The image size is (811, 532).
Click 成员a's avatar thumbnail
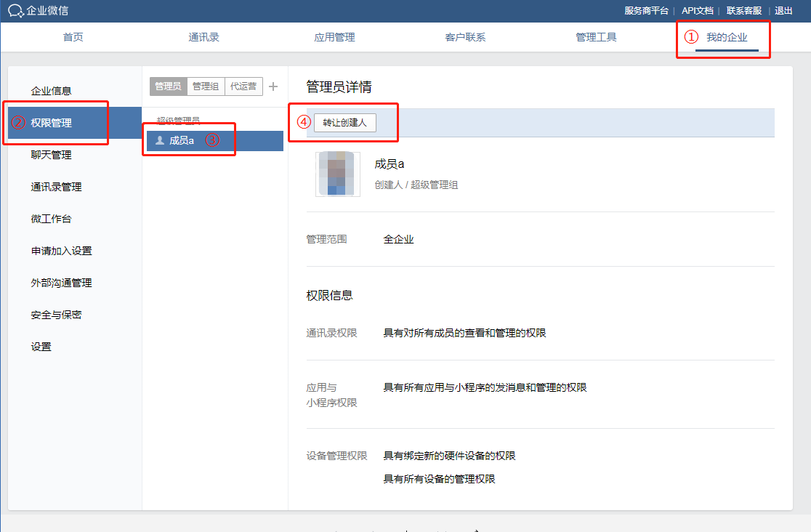coord(337,174)
